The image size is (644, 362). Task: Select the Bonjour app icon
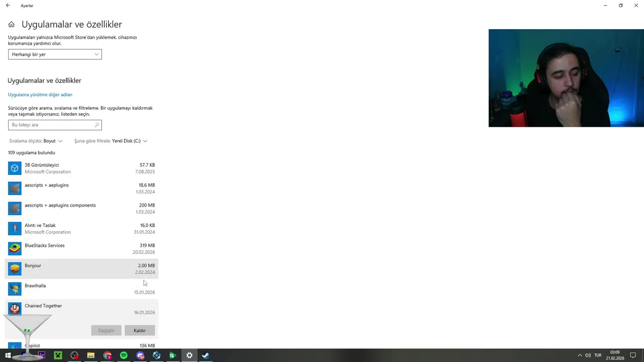(15, 268)
